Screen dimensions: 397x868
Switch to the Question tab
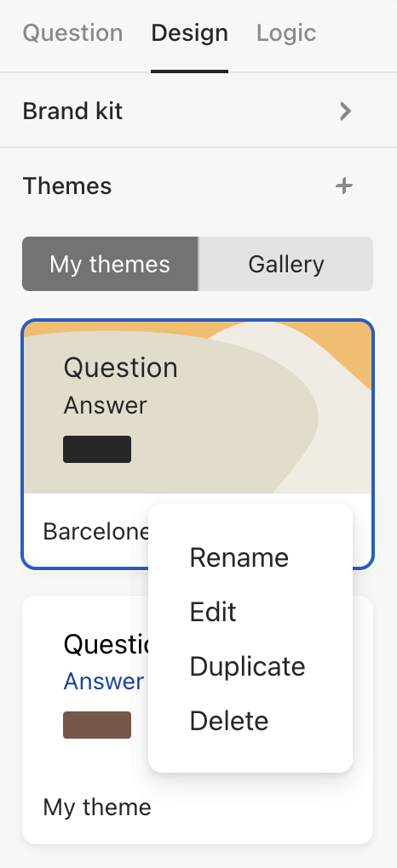tap(72, 33)
